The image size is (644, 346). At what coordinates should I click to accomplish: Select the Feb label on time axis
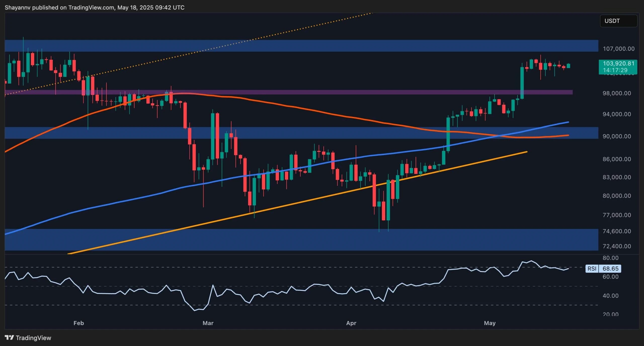[x=78, y=323]
